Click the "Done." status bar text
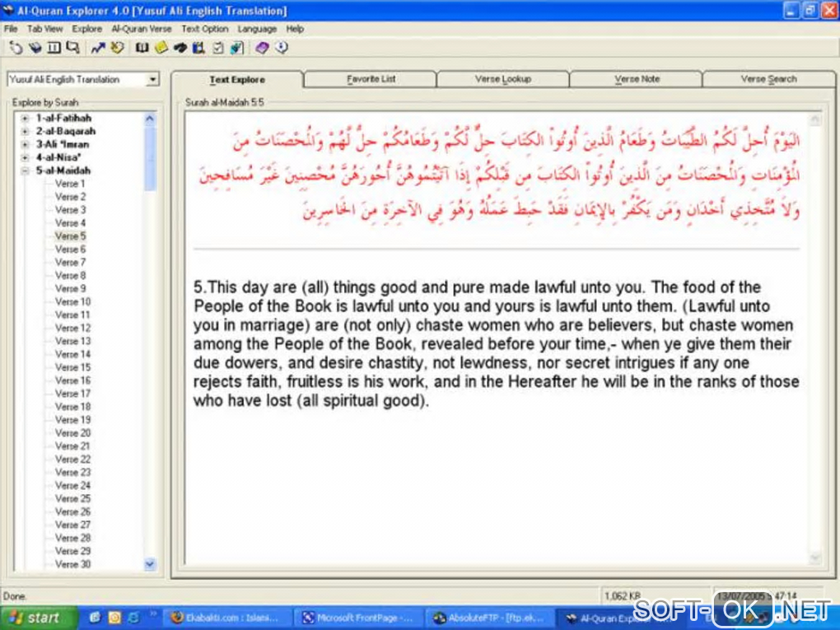The height and width of the screenshot is (630, 840). coord(15,596)
